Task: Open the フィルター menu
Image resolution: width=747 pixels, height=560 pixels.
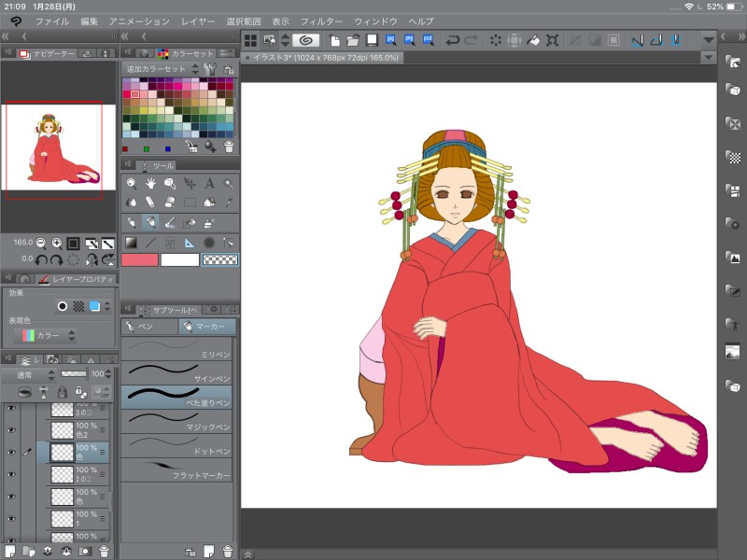Action: [x=321, y=21]
